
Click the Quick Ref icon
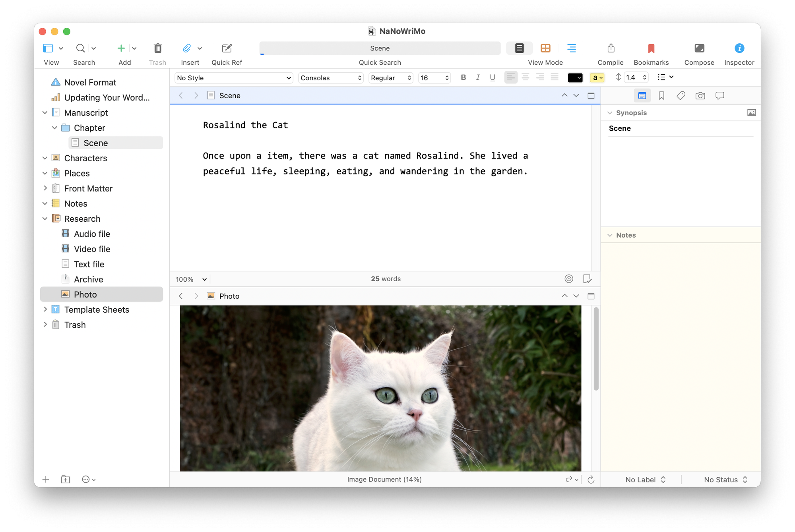[x=227, y=48]
